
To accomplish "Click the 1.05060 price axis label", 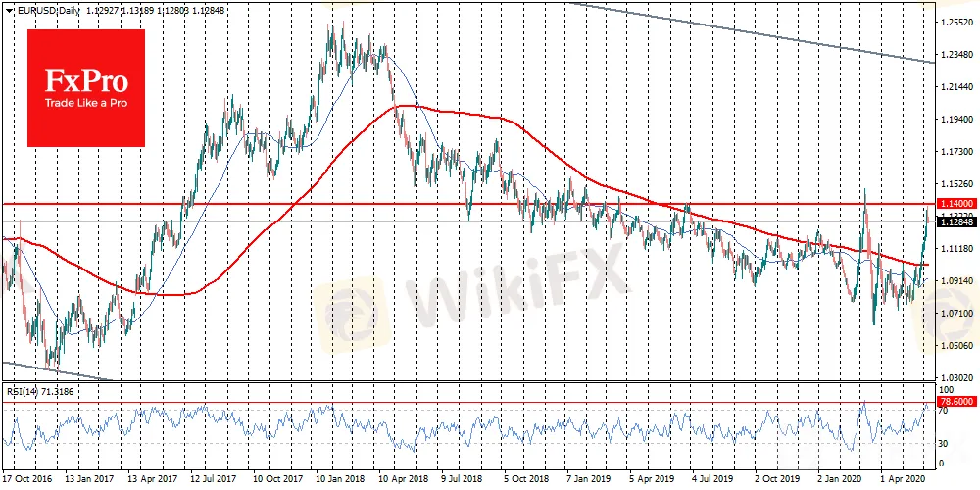I will pos(955,346).
